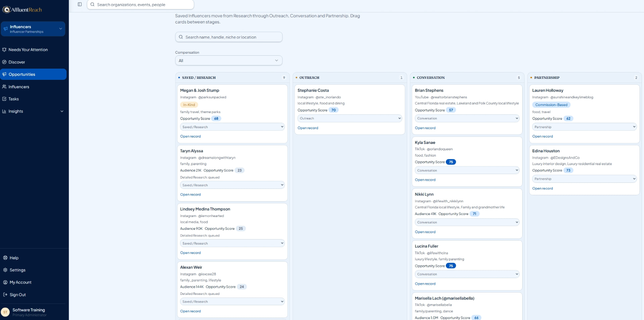Click the Settings gear icon

coord(5,270)
